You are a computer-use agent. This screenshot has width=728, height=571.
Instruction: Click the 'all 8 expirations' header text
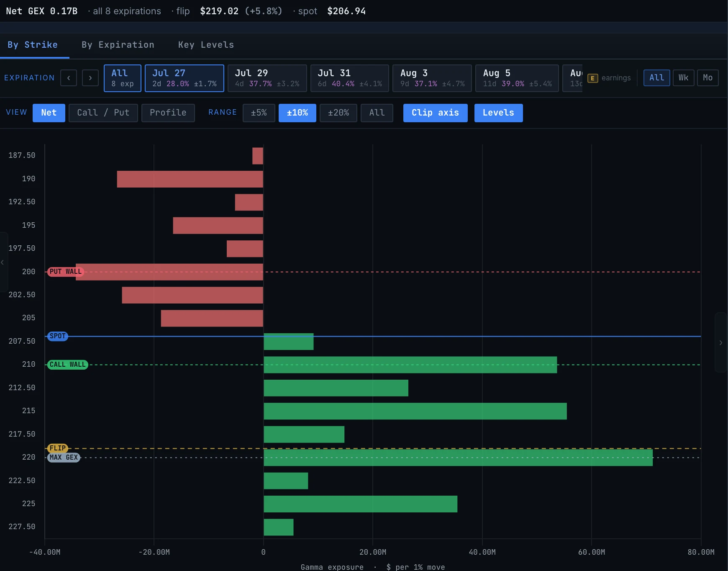tap(127, 11)
